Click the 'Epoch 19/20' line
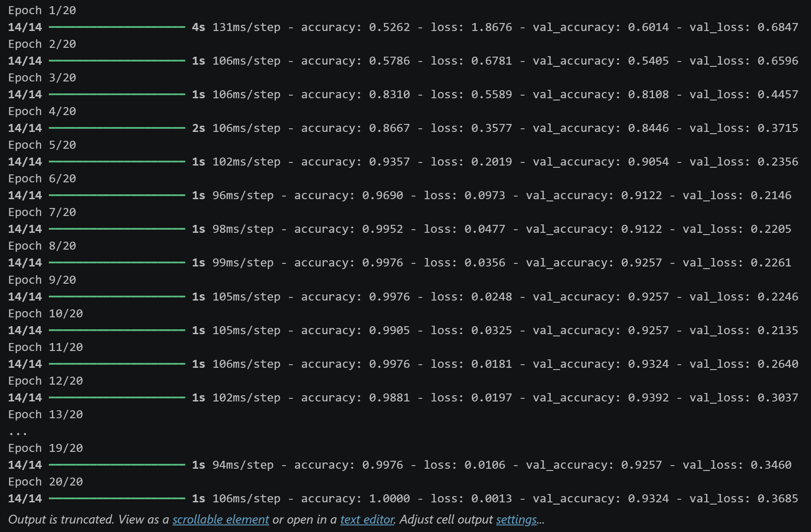The height and width of the screenshot is (532, 811). pos(46,448)
